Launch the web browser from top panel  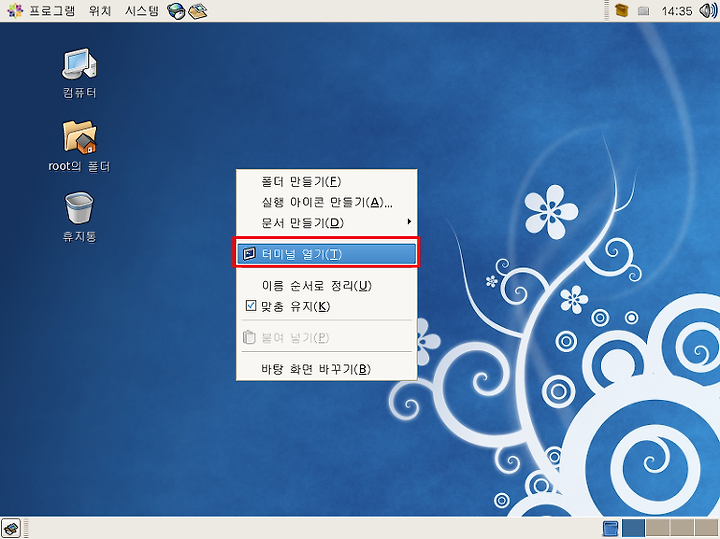175,11
